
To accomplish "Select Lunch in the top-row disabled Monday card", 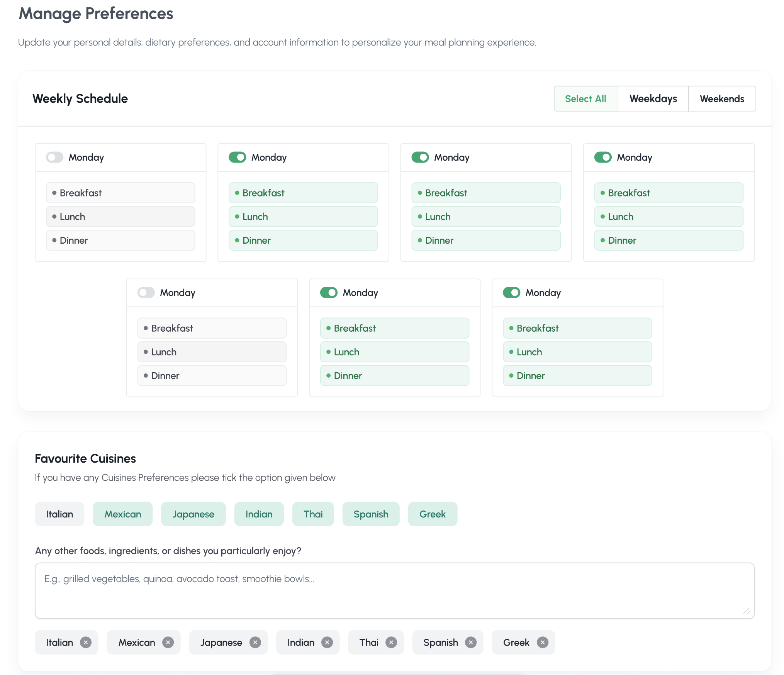I will [x=120, y=217].
